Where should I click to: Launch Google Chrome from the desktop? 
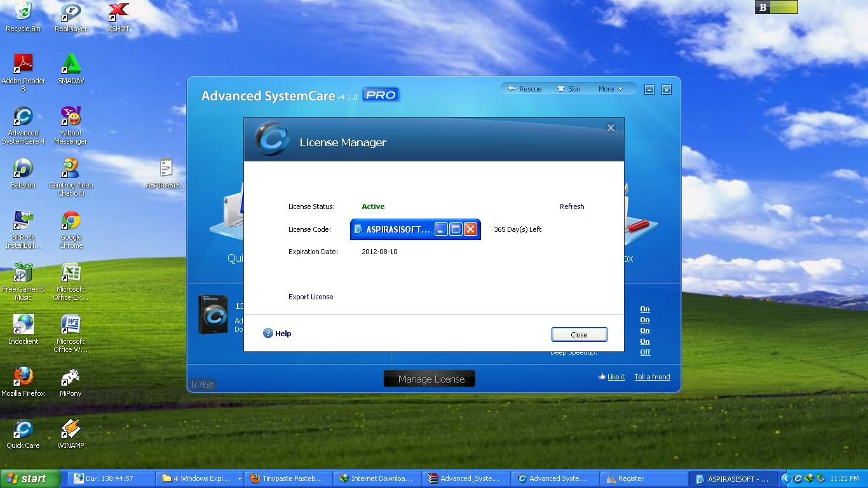tap(71, 229)
